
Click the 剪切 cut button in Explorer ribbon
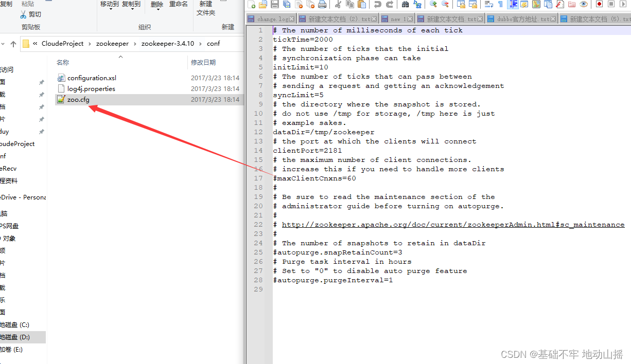coord(31,14)
